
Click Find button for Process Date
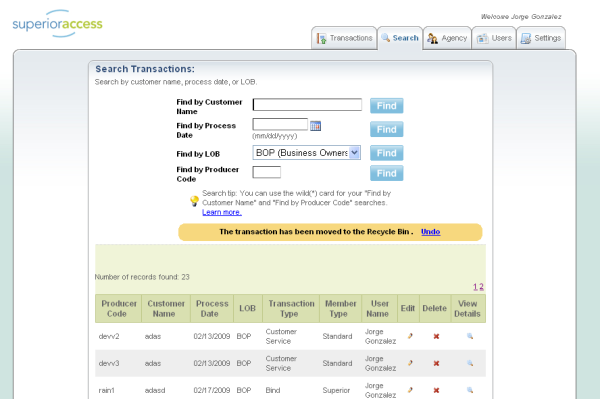pos(386,129)
